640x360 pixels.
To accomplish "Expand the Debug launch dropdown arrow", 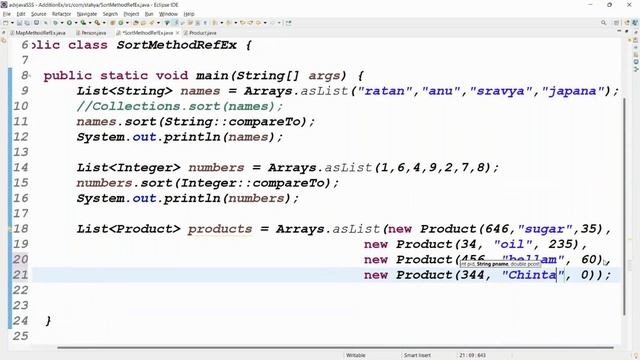I will [62, 23].
